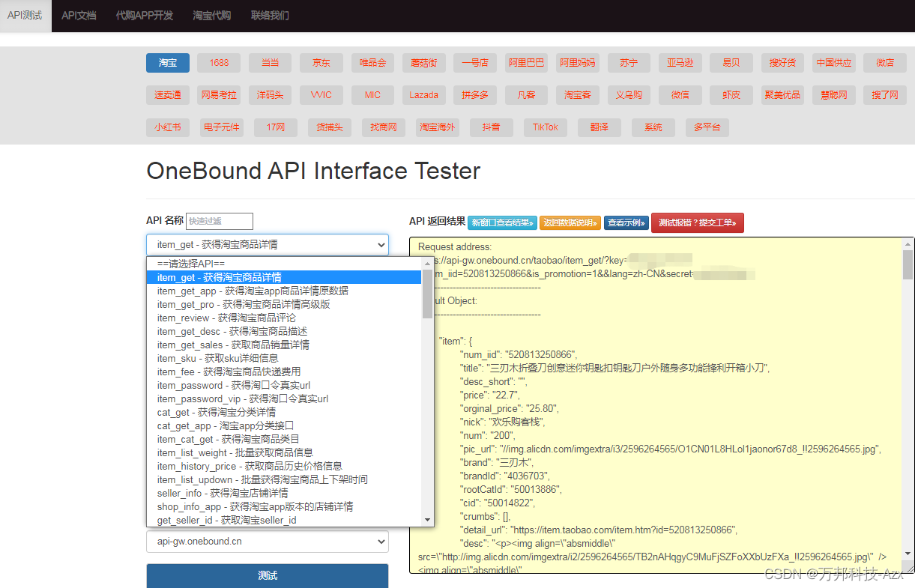This screenshot has height=588, width=915.
Task: Pick the 微店 platform
Action: pos(885,63)
